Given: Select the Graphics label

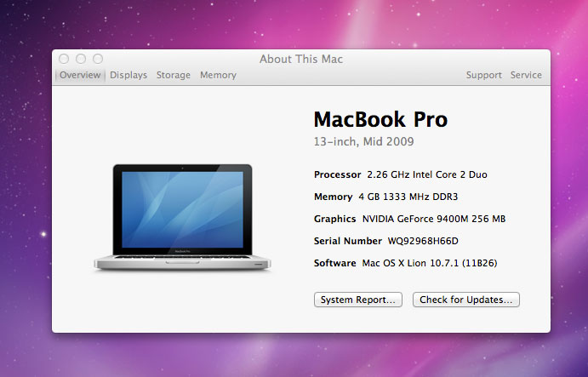Looking at the screenshot, I should (x=335, y=219).
